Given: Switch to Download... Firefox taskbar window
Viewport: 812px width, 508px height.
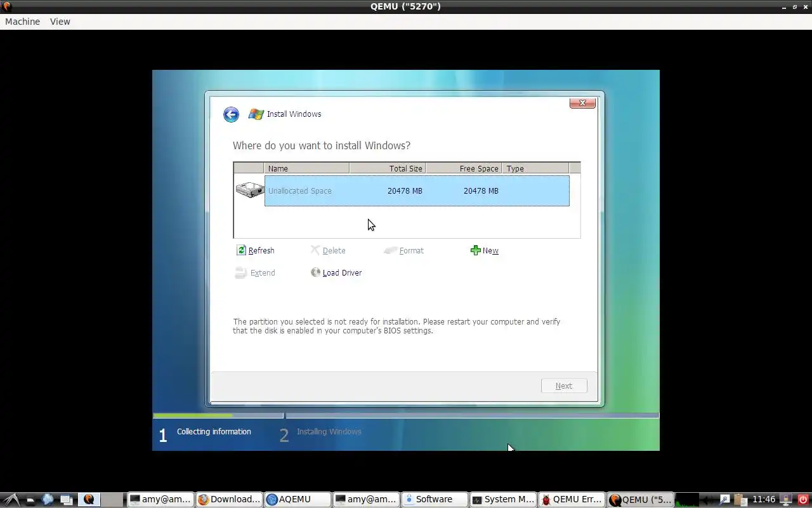Looking at the screenshot, I should pos(230,500).
